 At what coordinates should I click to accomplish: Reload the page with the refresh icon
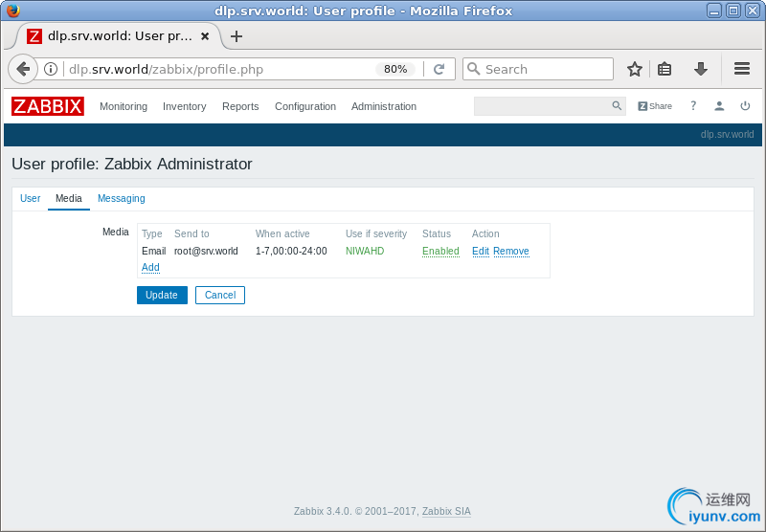[439, 69]
